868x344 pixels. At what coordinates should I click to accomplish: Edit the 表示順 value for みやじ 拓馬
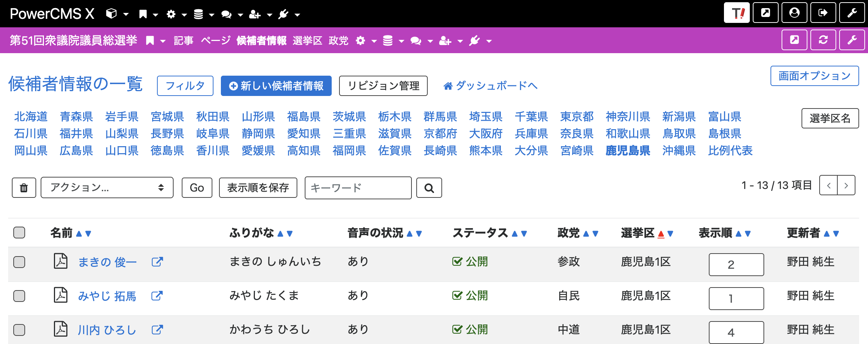point(736,298)
